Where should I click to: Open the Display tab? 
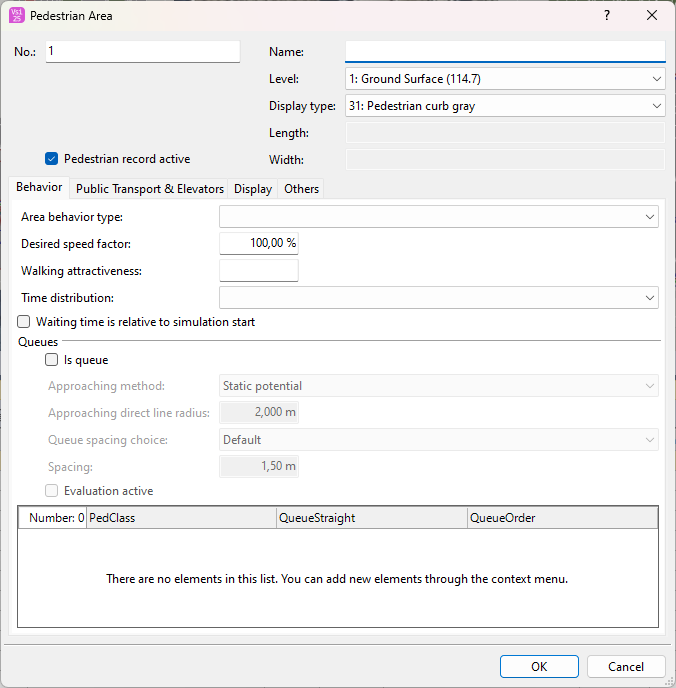click(253, 189)
